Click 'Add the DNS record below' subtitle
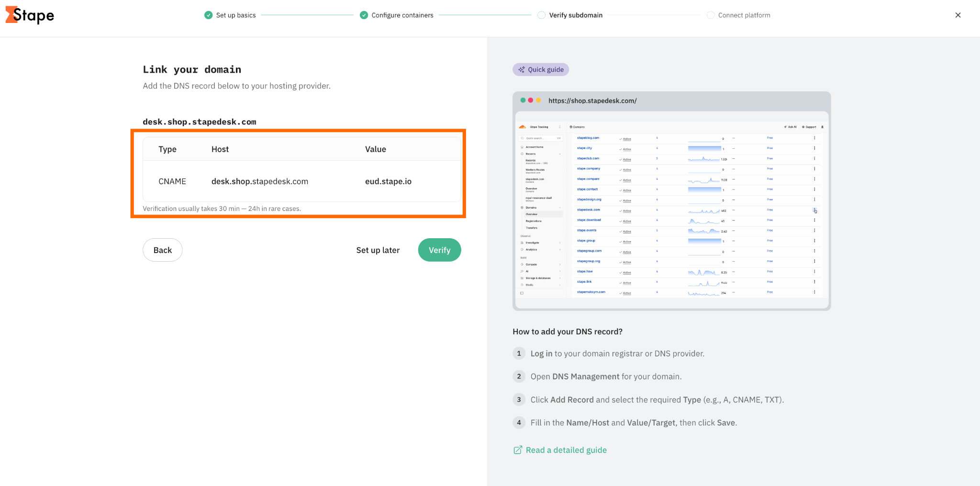This screenshot has width=980, height=486. tap(237, 86)
